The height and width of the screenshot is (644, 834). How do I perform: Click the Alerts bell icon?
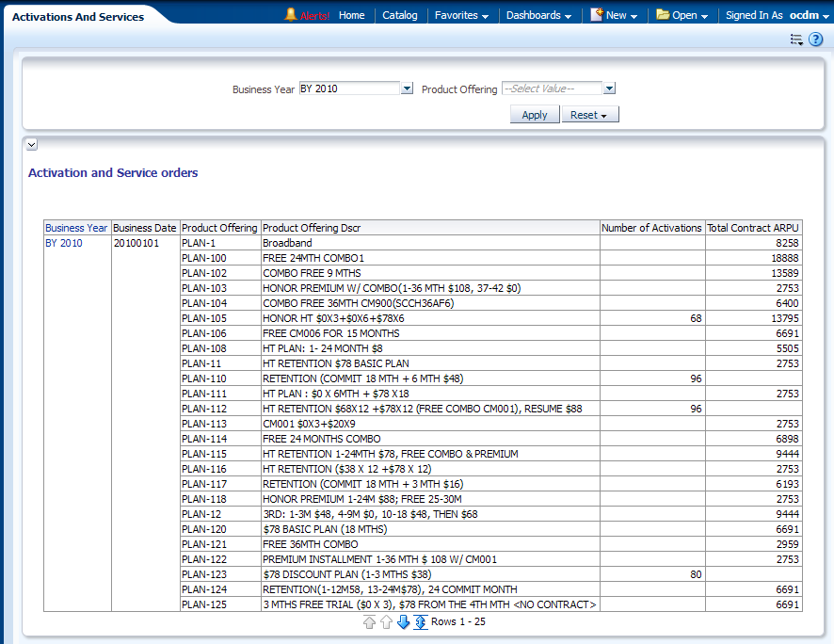(x=291, y=15)
